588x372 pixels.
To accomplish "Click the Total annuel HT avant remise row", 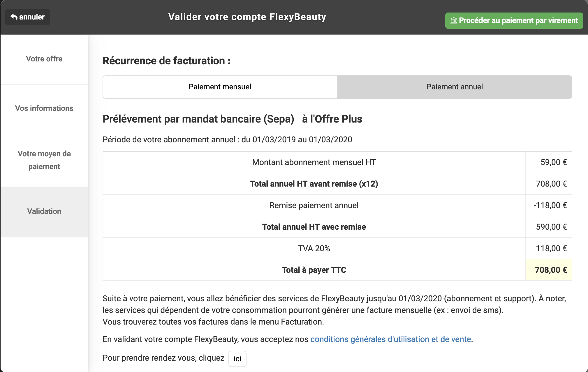I will pos(337,184).
